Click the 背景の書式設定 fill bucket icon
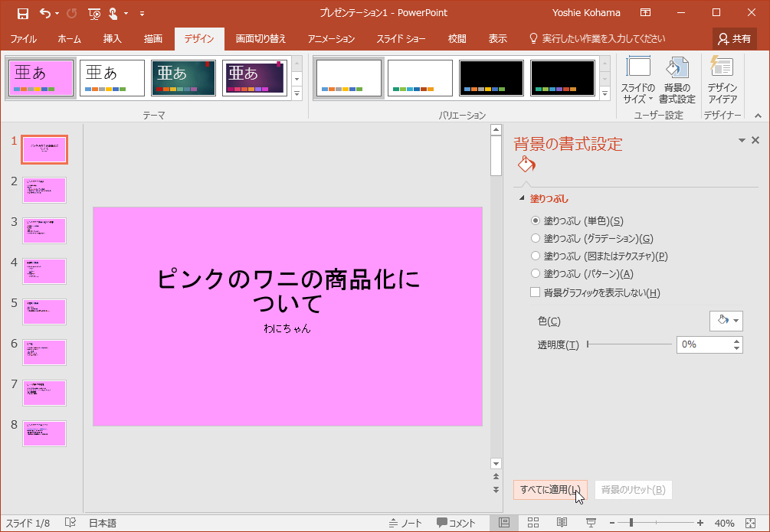Screen dimensions: 770x532 (x=526, y=163)
